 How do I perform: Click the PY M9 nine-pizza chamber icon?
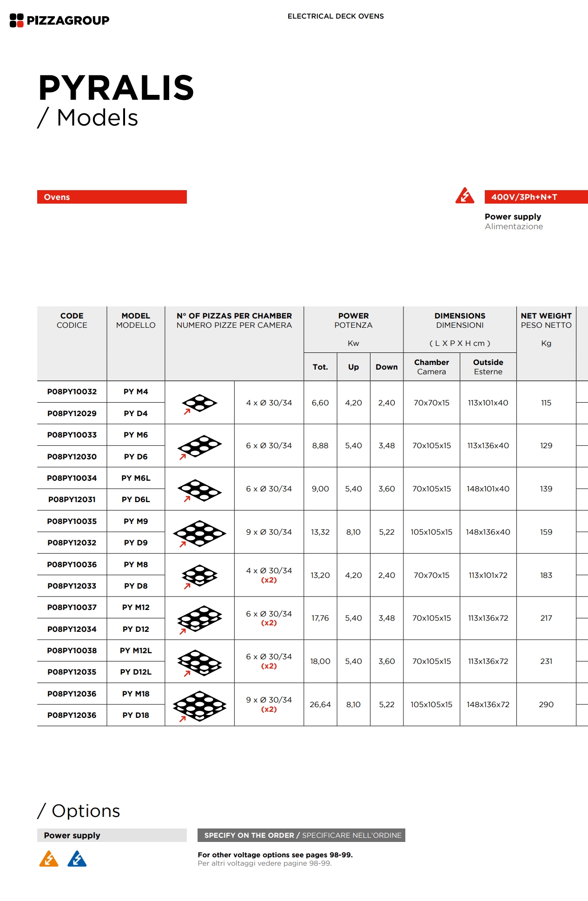199,532
